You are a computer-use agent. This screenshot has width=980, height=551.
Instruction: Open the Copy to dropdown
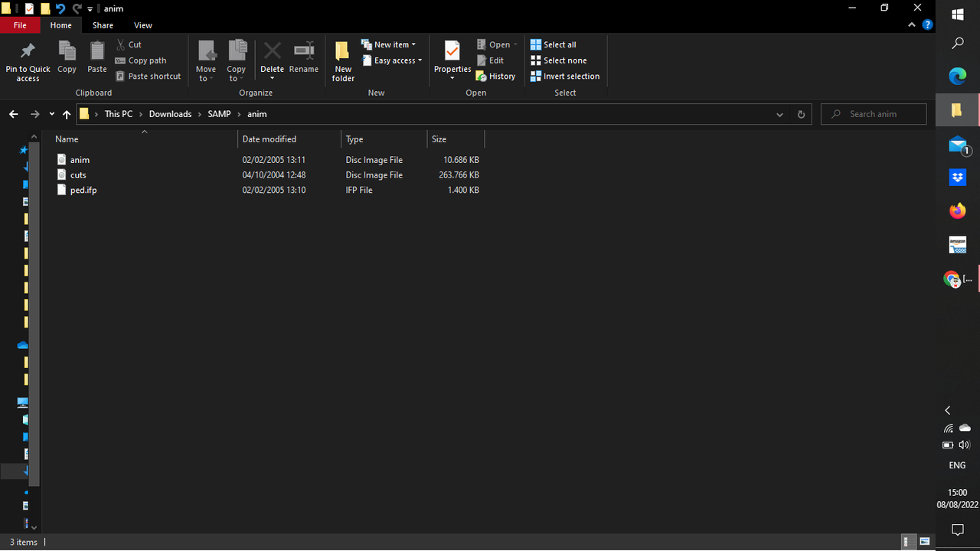pos(237,61)
